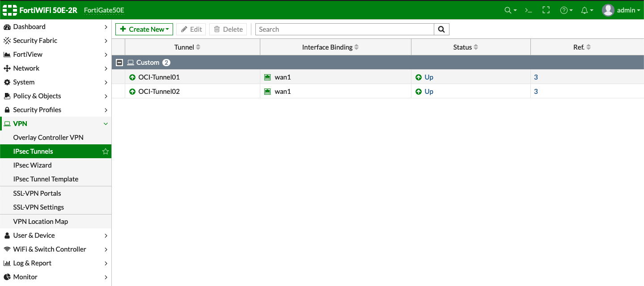Screen dimensions: 644x286
Task: Open SSL-VPN Settings menu item
Action: pos(39,207)
